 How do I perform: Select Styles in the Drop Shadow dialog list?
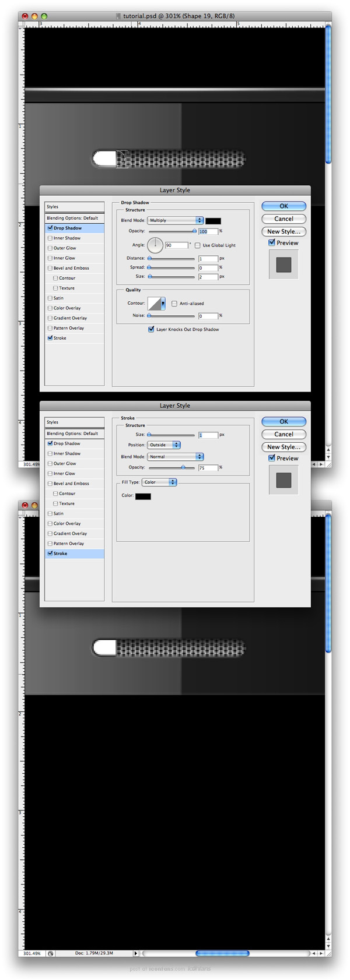coord(75,207)
